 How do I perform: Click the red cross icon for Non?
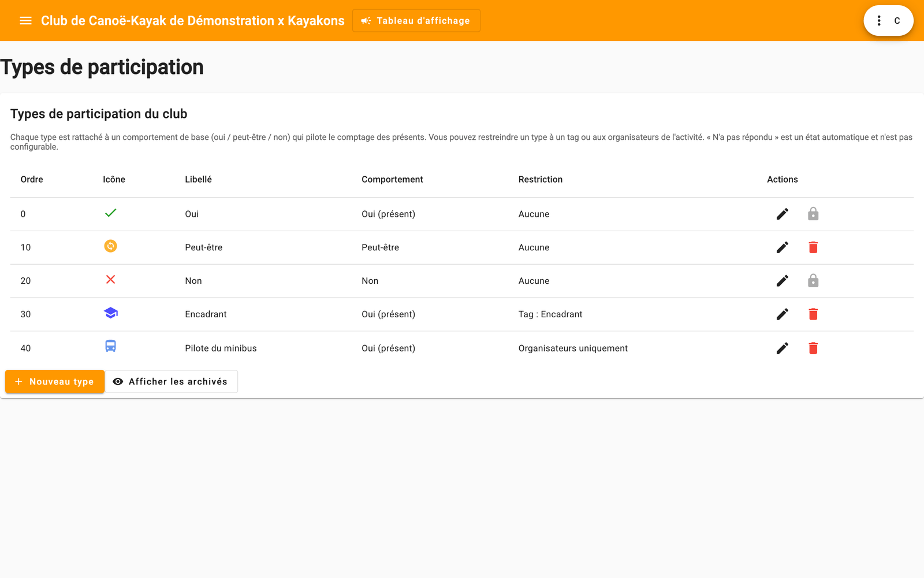[x=110, y=280]
